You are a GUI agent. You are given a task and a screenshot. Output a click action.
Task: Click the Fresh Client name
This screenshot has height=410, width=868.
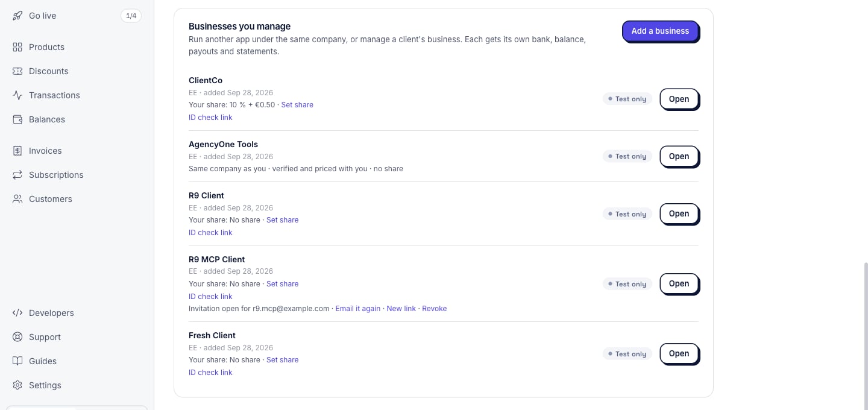[x=212, y=336]
